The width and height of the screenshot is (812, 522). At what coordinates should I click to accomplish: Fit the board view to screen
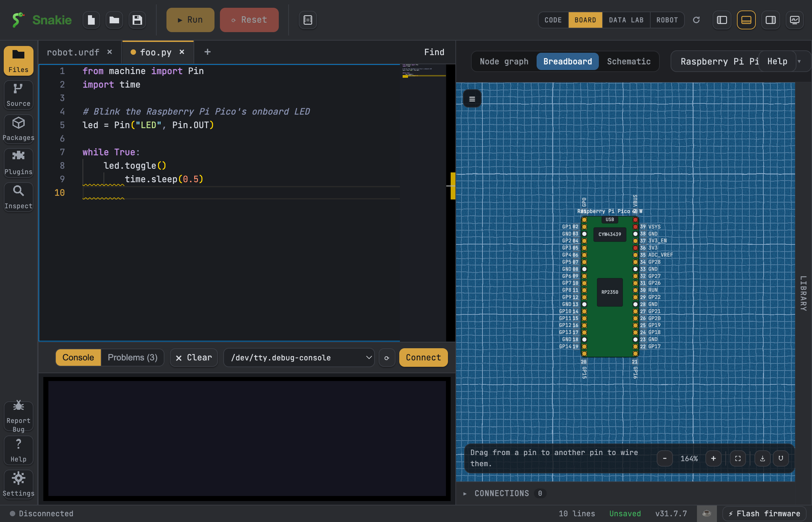tap(738, 458)
